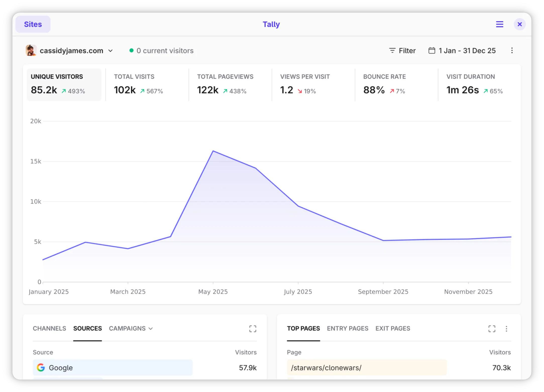Click the funnel icon beside Filter
This screenshot has height=392, width=544.
[392, 51]
